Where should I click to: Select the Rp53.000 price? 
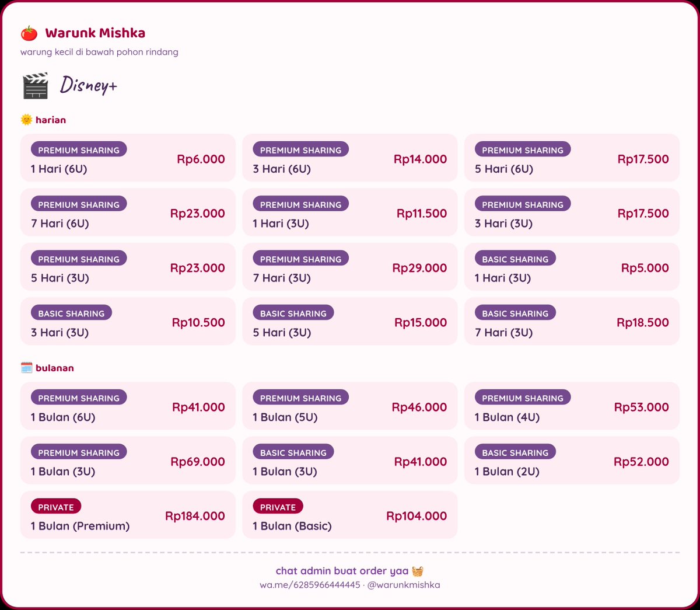[641, 407]
